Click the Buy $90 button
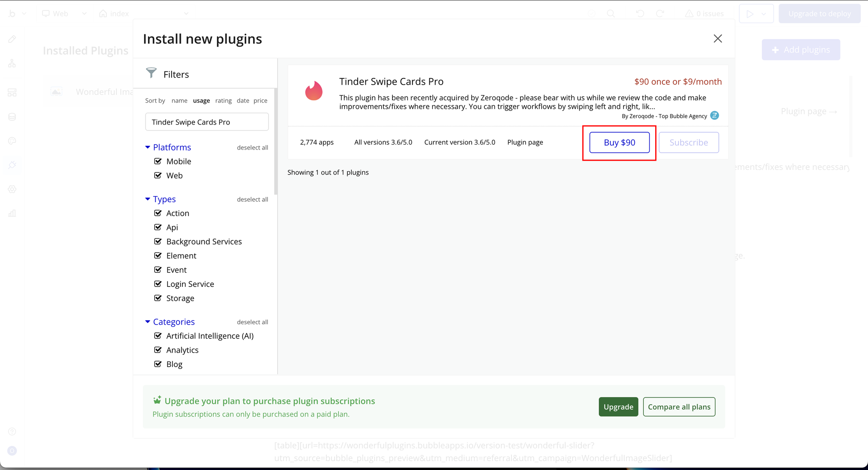The height and width of the screenshot is (470, 868). pyautogui.click(x=619, y=142)
